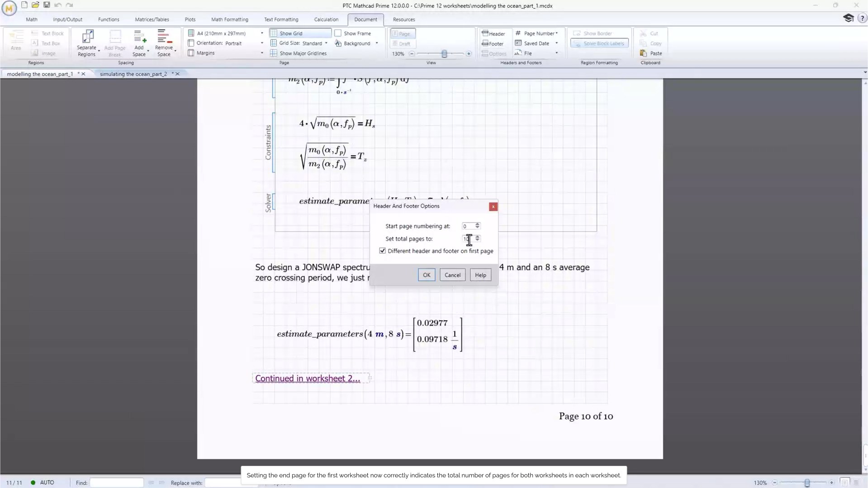
Task: Open the Background page option
Action: point(356,43)
